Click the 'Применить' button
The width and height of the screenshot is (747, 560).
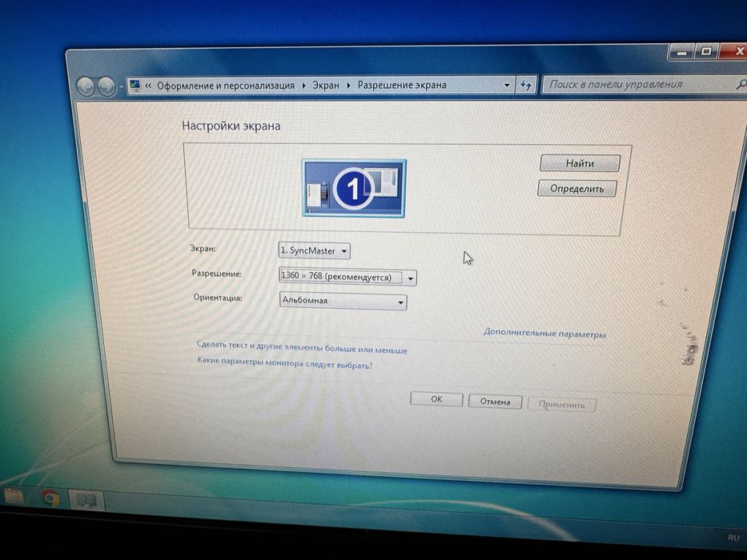point(562,404)
